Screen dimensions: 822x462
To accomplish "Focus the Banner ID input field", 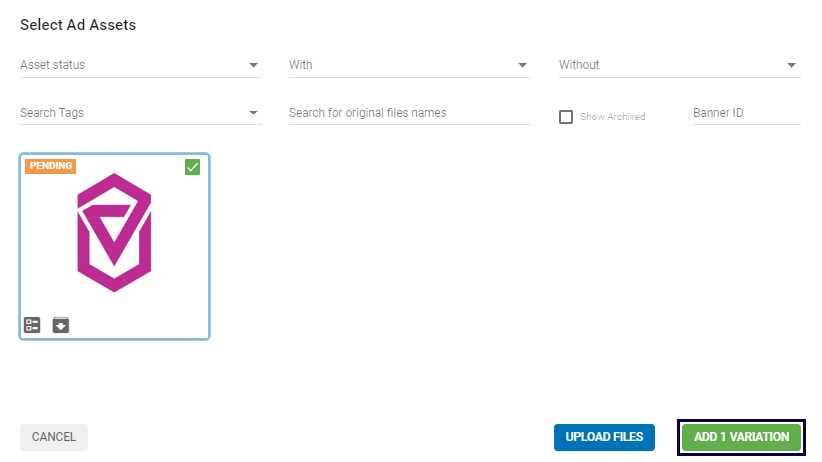I will (746, 113).
